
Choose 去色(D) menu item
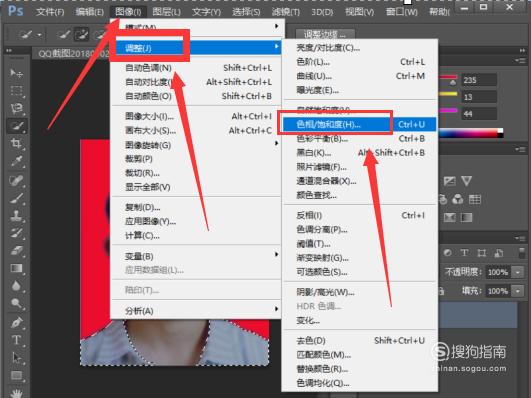click(360, 341)
